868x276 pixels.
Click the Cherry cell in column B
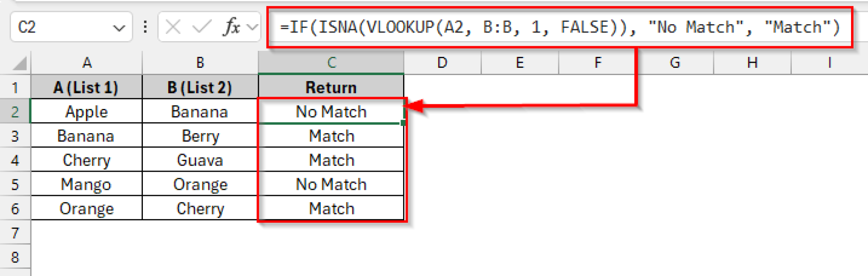click(199, 208)
